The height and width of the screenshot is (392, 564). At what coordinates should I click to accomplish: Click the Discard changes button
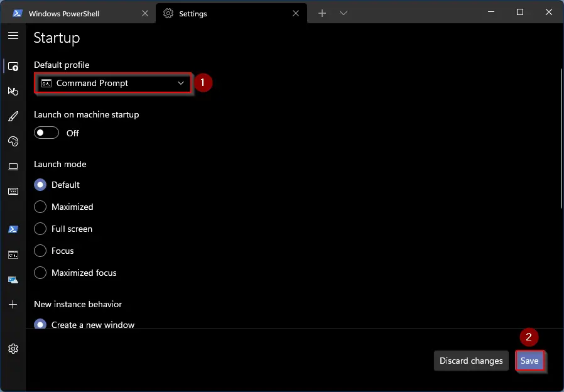click(x=471, y=361)
